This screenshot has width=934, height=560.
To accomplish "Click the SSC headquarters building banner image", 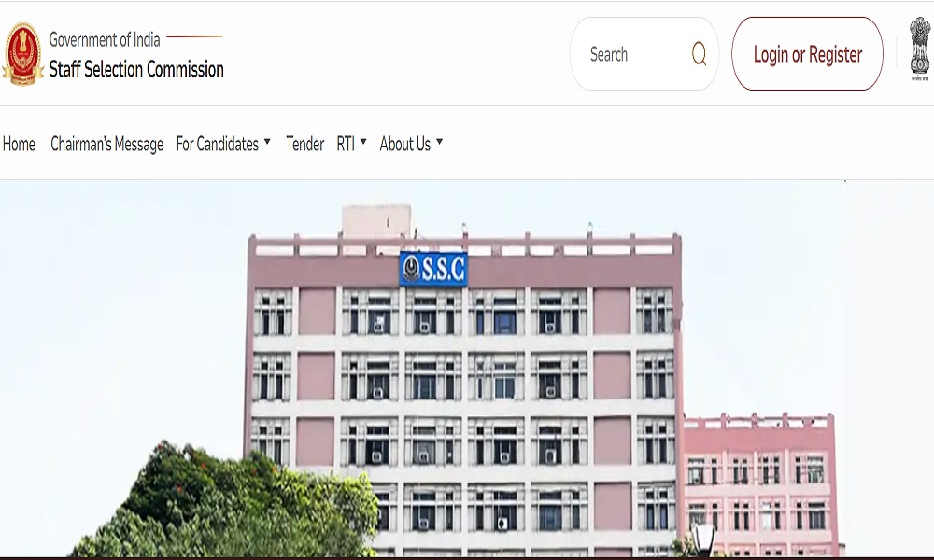I will pos(467,369).
